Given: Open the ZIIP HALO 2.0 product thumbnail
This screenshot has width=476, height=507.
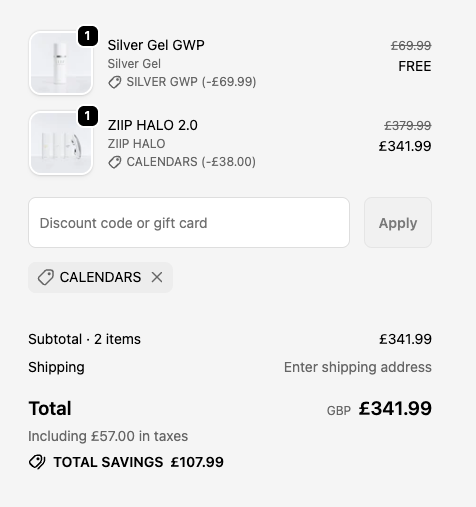Looking at the screenshot, I should click(61, 143).
